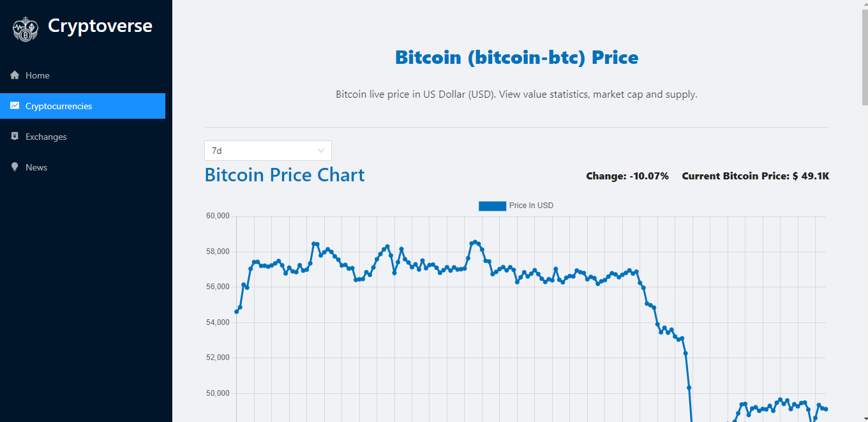Click the Exchanges icon in the sidebar
Viewport: 868px width, 422px height.
tap(13, 137)
